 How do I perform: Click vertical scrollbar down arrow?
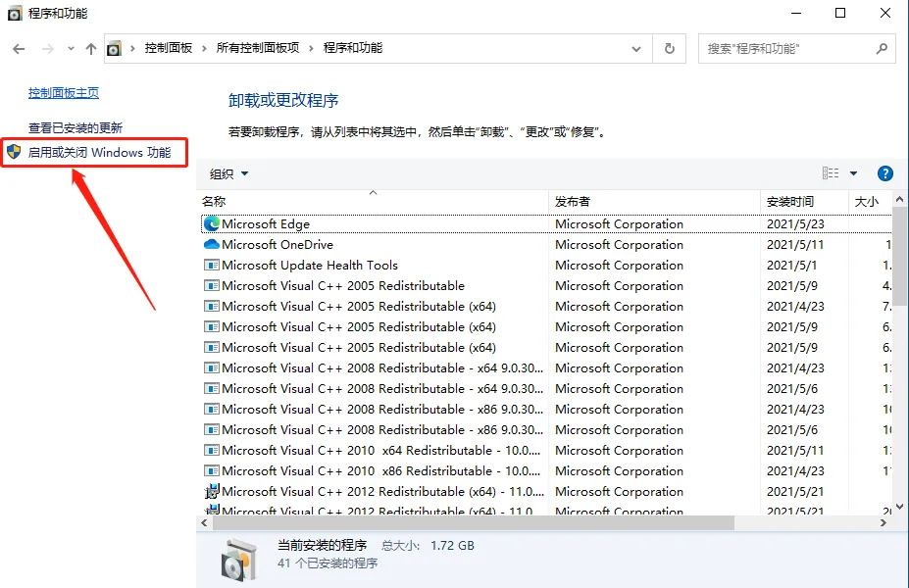point(900,507)
